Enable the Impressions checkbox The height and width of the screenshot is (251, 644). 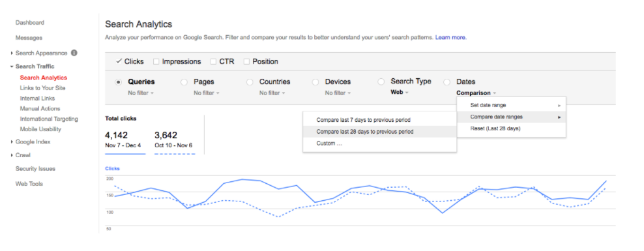pos(156,62)
